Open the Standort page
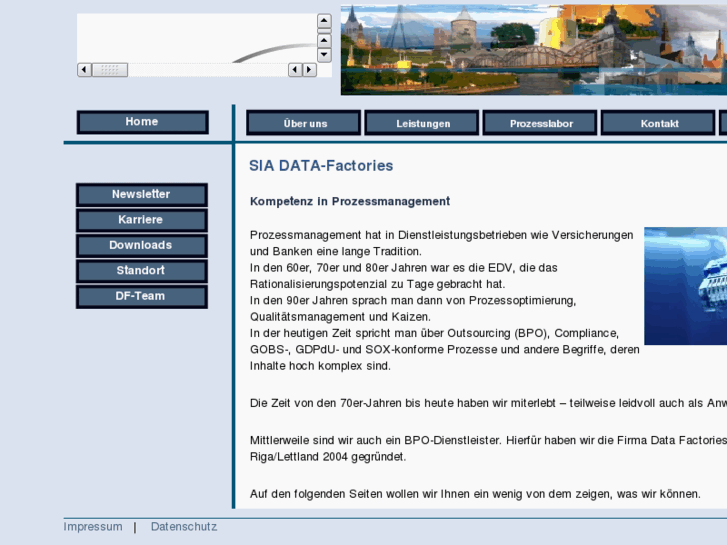Screen dimensions: 727x545 142,271
